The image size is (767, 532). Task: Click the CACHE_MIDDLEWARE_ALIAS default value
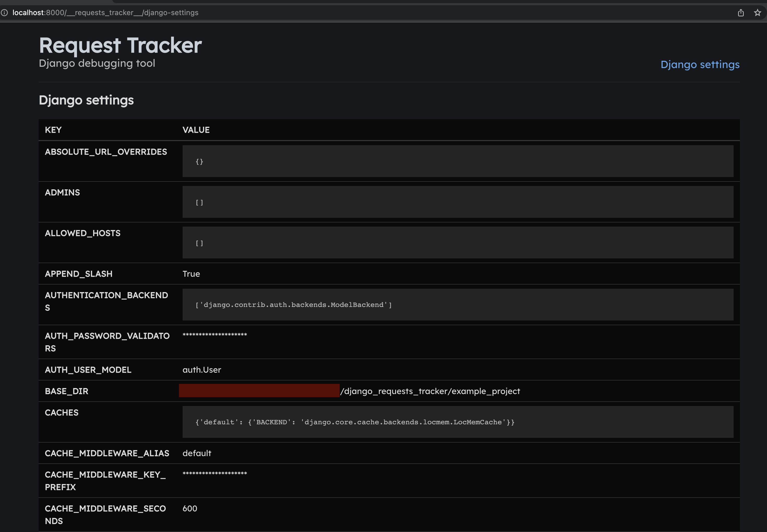click(197, 453)
